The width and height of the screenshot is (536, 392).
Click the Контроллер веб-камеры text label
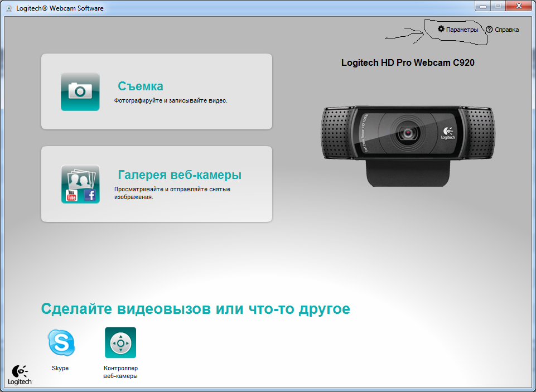[120, 372]
